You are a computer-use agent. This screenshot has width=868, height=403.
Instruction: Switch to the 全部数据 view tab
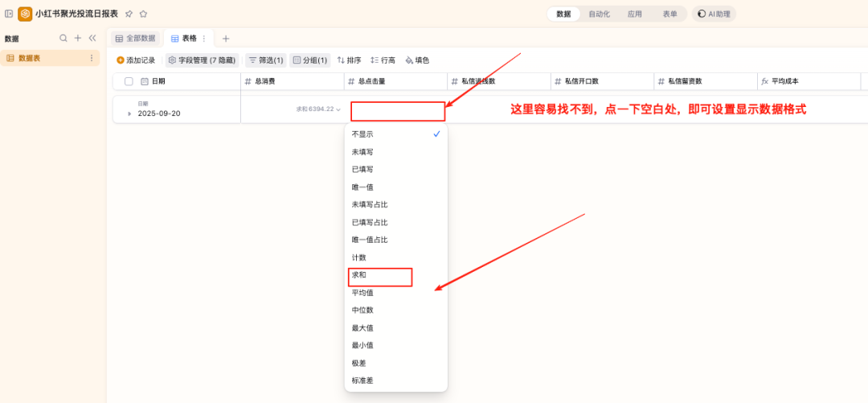click(x=135, y=39)
